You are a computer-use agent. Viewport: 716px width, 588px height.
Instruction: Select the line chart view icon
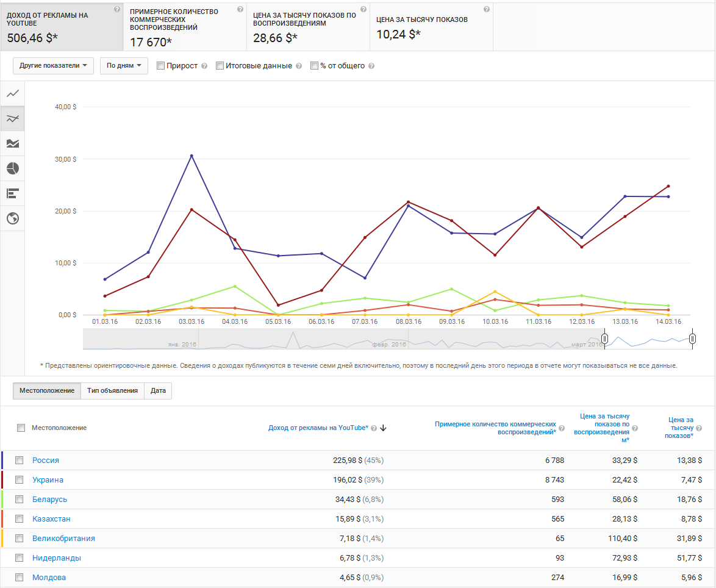(x=13, y=93)
